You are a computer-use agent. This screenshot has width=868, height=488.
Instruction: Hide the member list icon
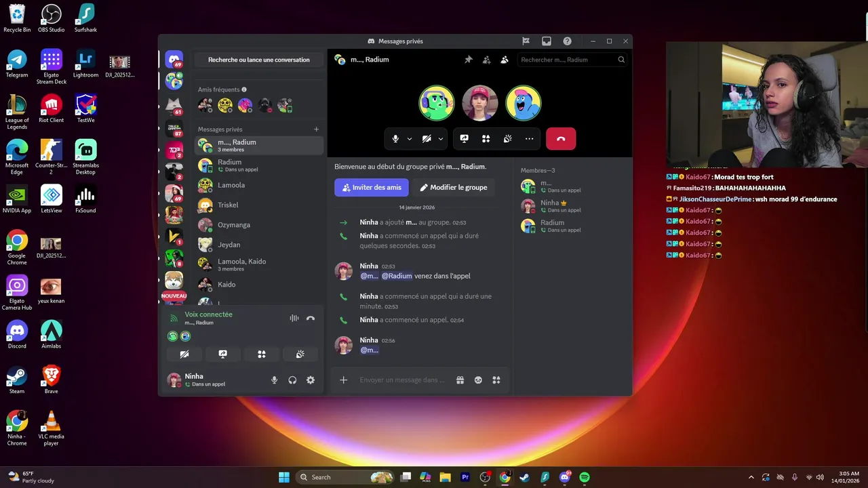click(505, 60)
